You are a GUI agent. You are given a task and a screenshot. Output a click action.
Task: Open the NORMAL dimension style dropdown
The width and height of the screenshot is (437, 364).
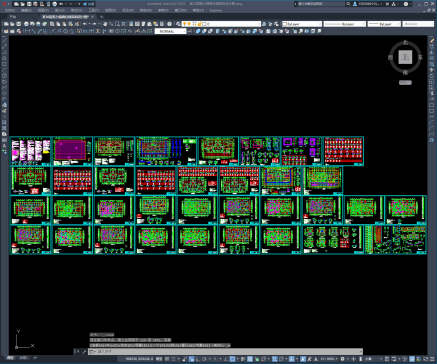(171, 31)
